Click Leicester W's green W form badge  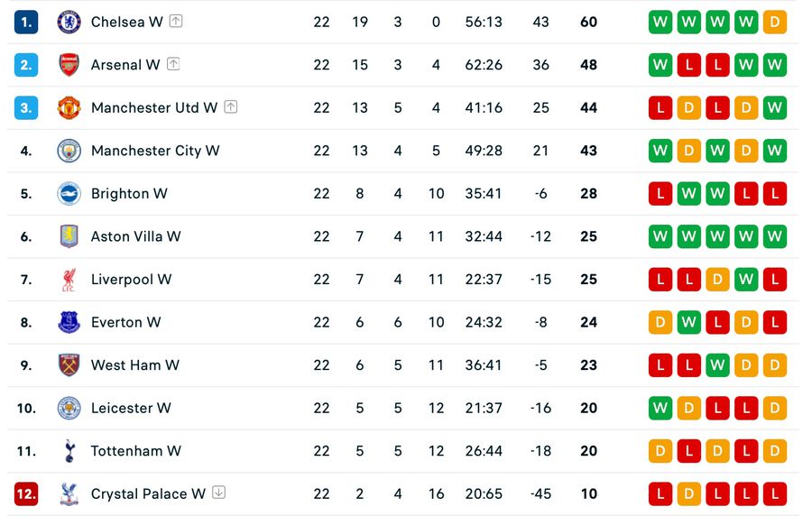[660, 409]
